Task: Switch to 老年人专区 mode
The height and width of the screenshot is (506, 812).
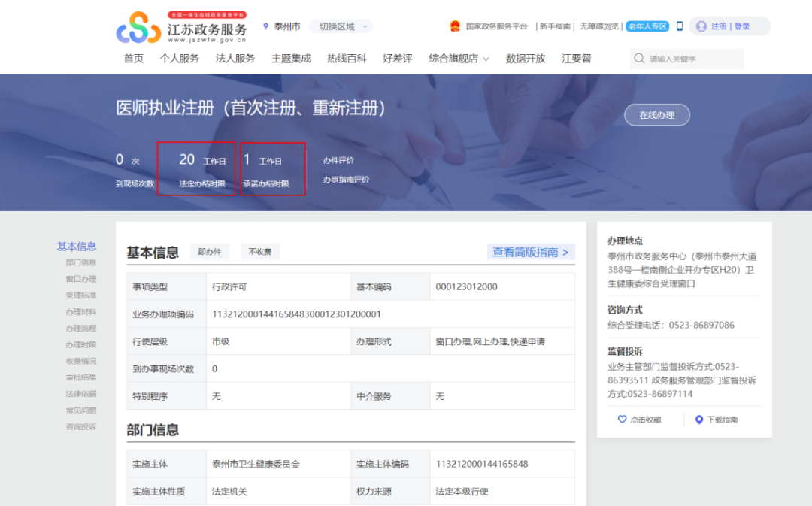Action: pyautogui.click(x=647, y=26)
